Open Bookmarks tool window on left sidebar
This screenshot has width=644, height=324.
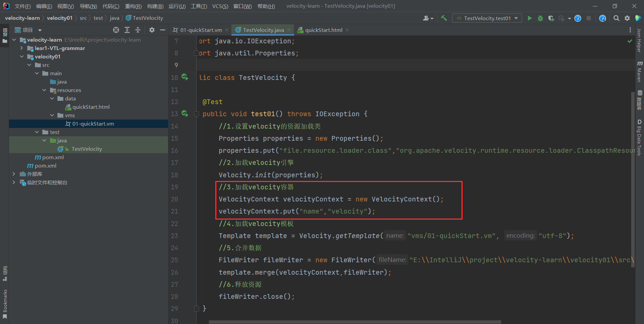(5, 304)
